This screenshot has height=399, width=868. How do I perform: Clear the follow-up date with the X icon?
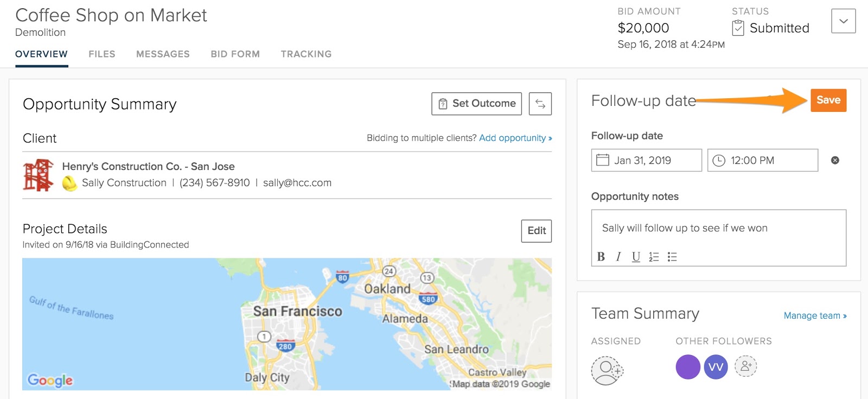pyautogui.click(x=835, y=160)
